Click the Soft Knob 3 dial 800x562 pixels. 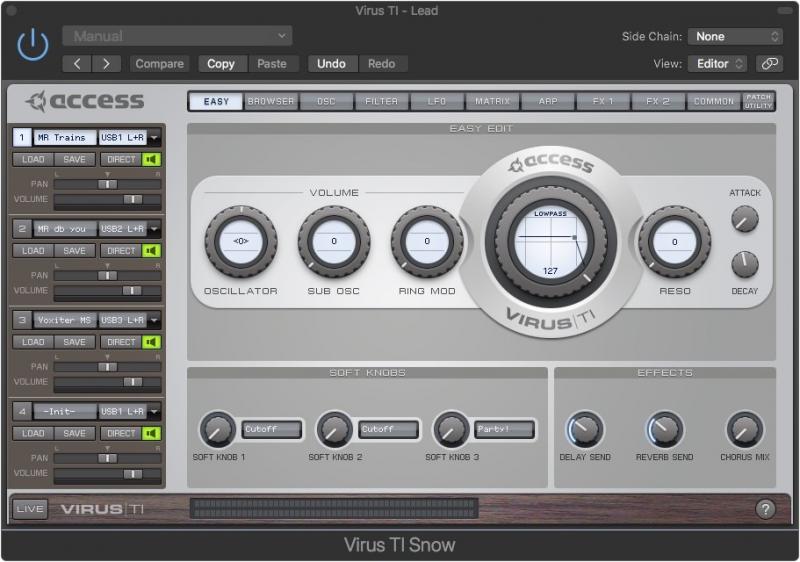point(451,430)
